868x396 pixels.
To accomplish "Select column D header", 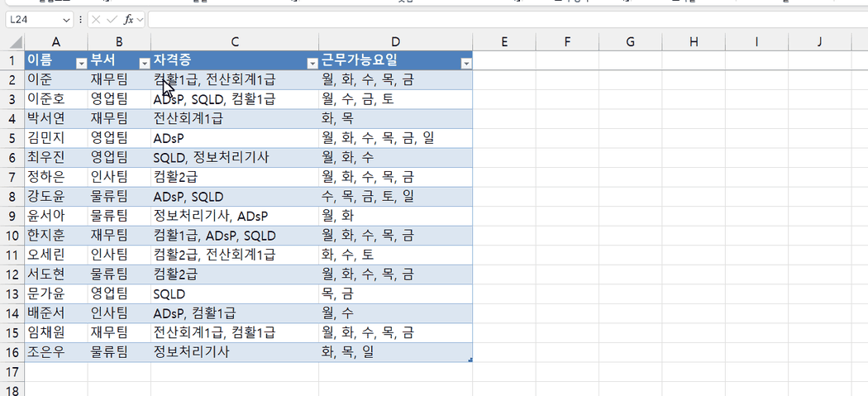I will point(395,42).
